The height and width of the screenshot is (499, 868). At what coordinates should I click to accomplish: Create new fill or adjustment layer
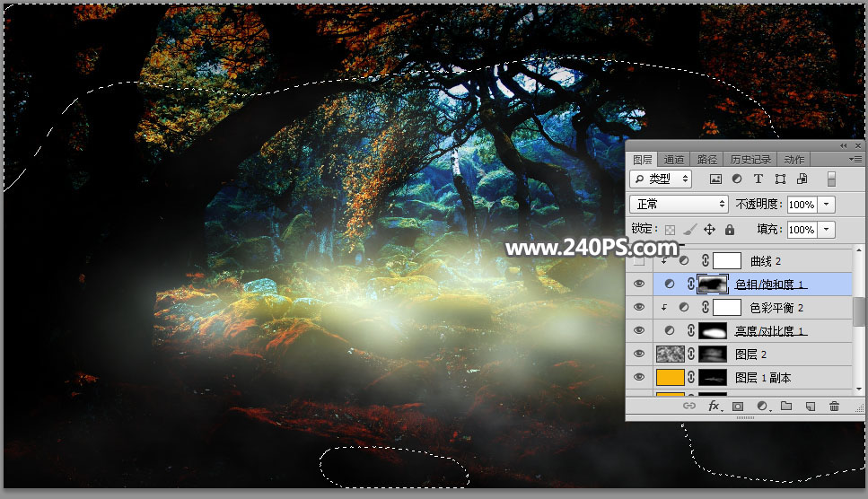(763, 406)
